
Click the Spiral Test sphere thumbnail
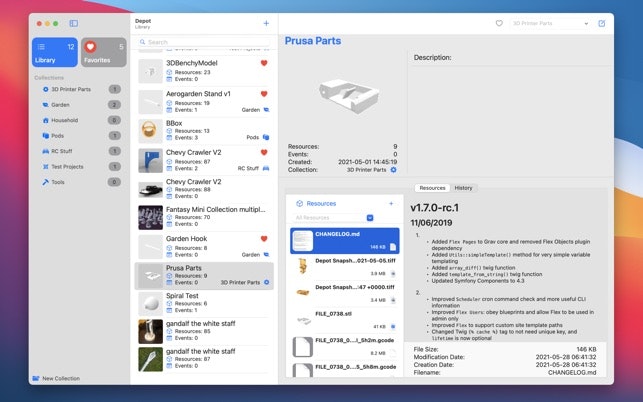(x=150, y=304)
